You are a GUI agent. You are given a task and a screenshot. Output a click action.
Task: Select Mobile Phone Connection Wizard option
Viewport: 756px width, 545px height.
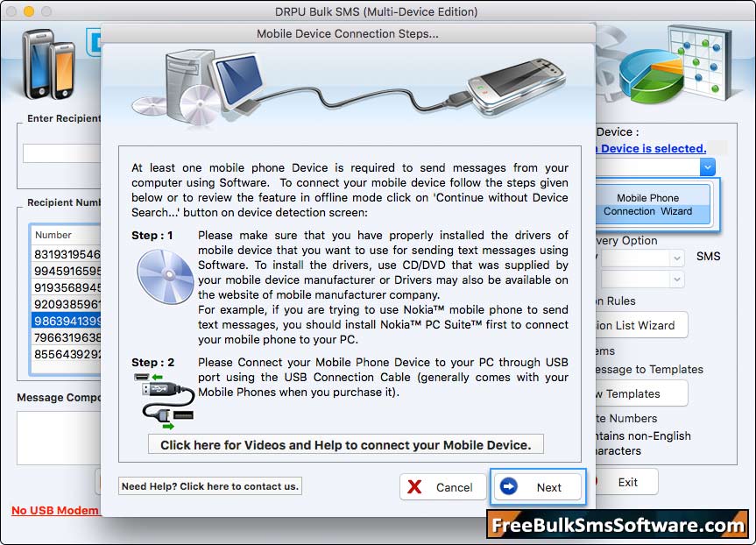(x=653, y=204)
